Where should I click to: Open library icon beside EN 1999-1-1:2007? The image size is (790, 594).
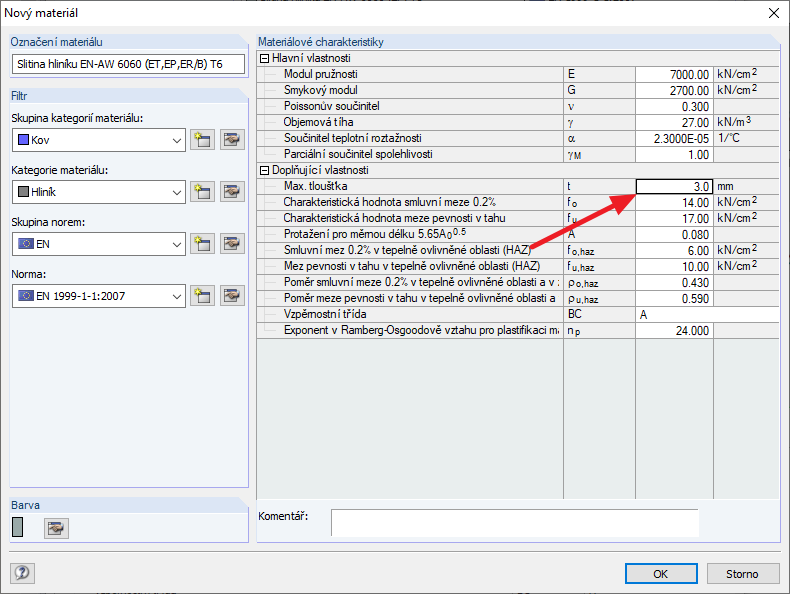coord(232,296)
